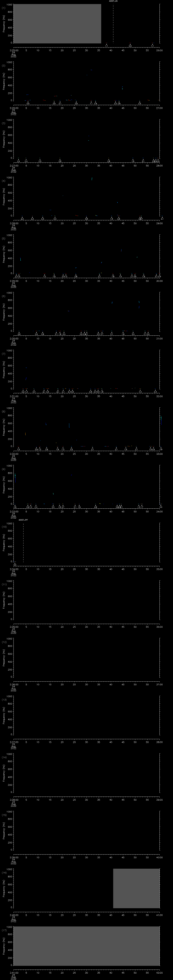Click the signal near 800 Hz in panel 2
Screen dimensions: 173x980
(91, 70)
